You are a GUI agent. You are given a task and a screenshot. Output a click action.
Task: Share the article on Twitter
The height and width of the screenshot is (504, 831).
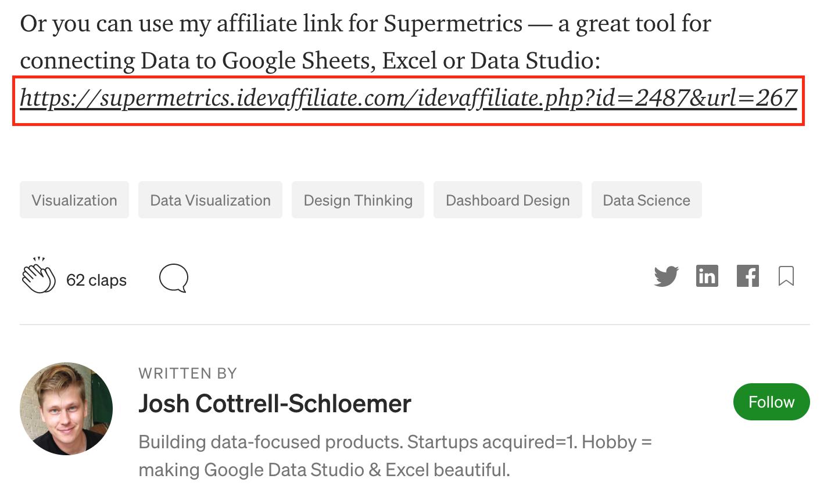click(x=666, y=276)
